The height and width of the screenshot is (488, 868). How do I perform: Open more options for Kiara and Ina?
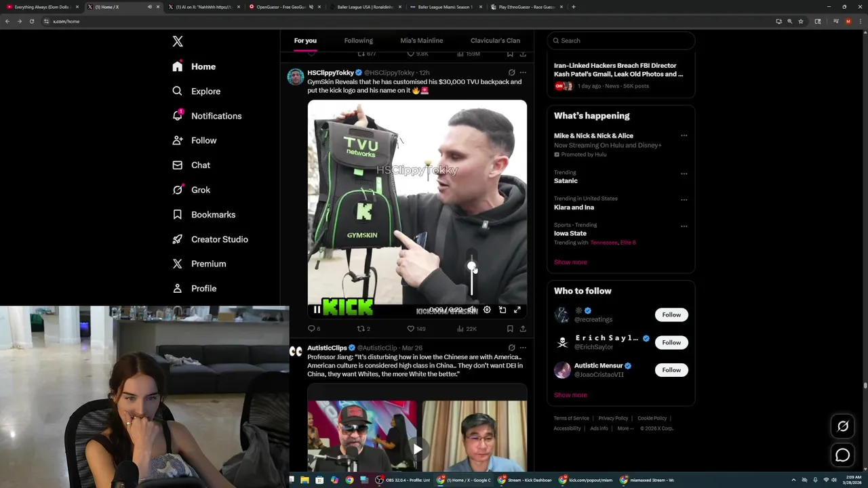(684, 200)
